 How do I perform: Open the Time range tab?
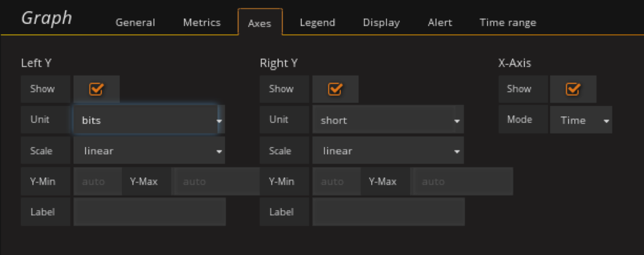coord(508,23)
